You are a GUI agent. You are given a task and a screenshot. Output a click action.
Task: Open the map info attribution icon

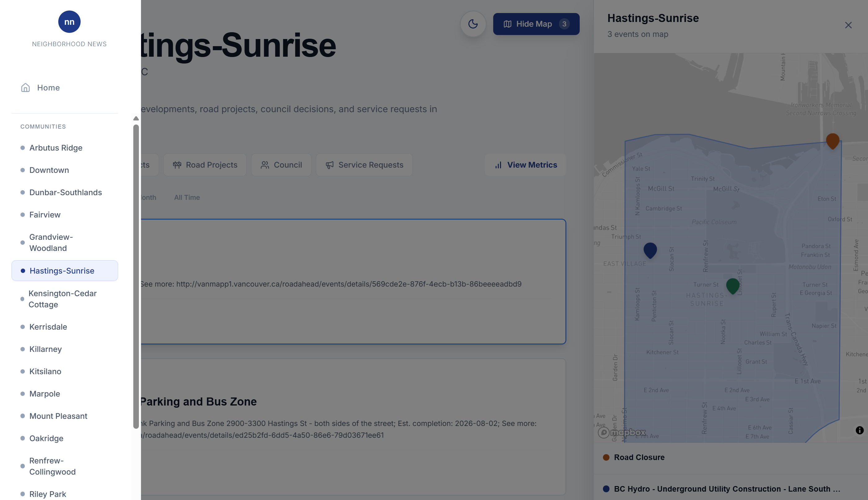859,430
